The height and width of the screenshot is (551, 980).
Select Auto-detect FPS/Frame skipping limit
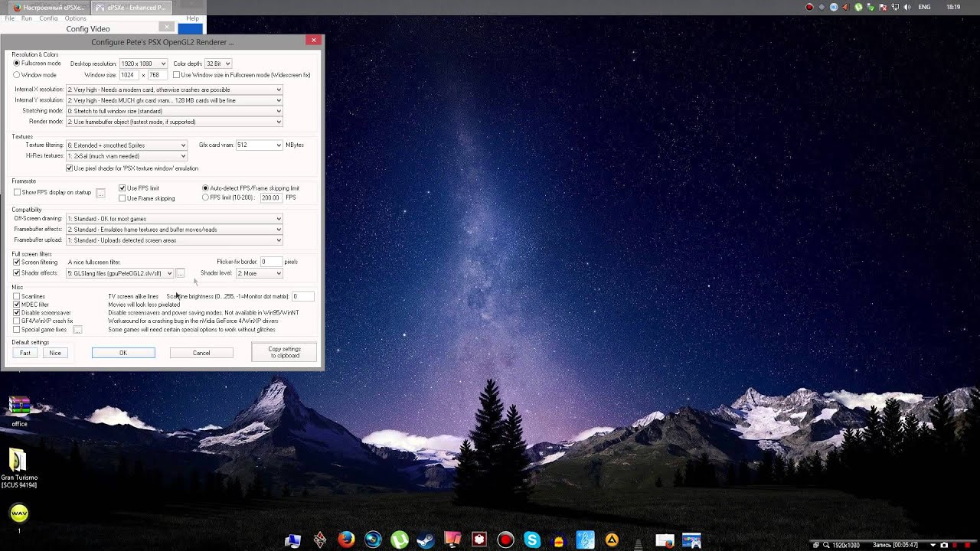tap(205, 188)
